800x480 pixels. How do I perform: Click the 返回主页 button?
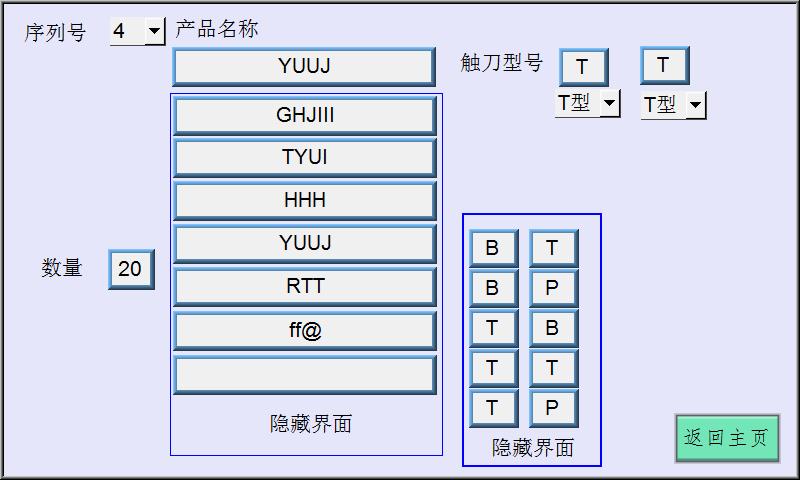(726, 438)
